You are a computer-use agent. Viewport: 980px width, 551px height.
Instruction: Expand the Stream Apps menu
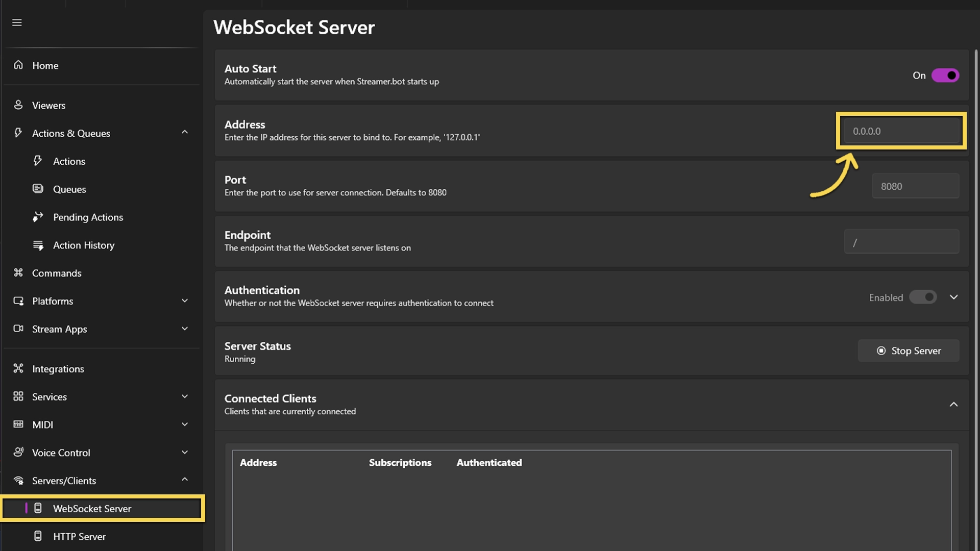[185, 329]
